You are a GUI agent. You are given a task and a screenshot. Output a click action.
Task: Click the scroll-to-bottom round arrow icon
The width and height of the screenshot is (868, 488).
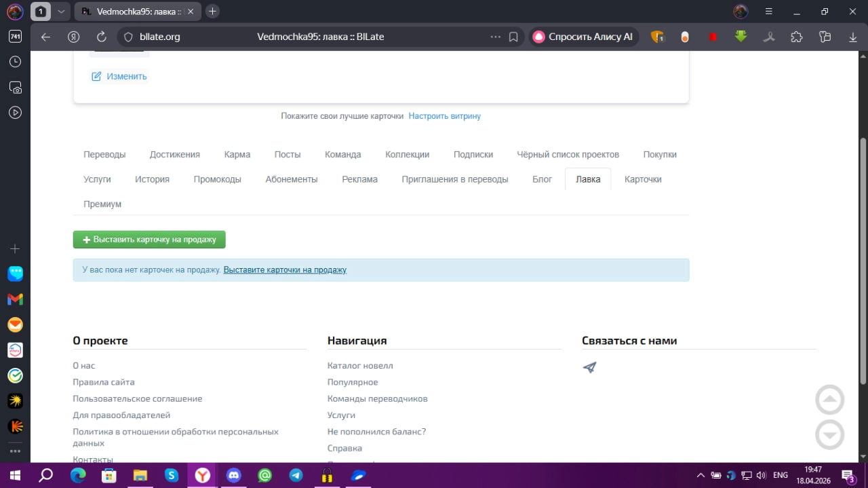pos(829,435)
